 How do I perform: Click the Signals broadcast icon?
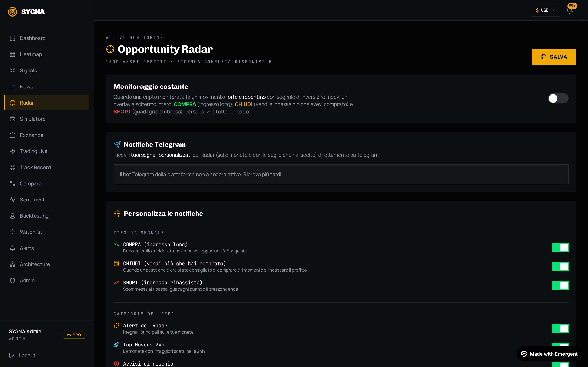pyautogui.click(x=12, y=70)
